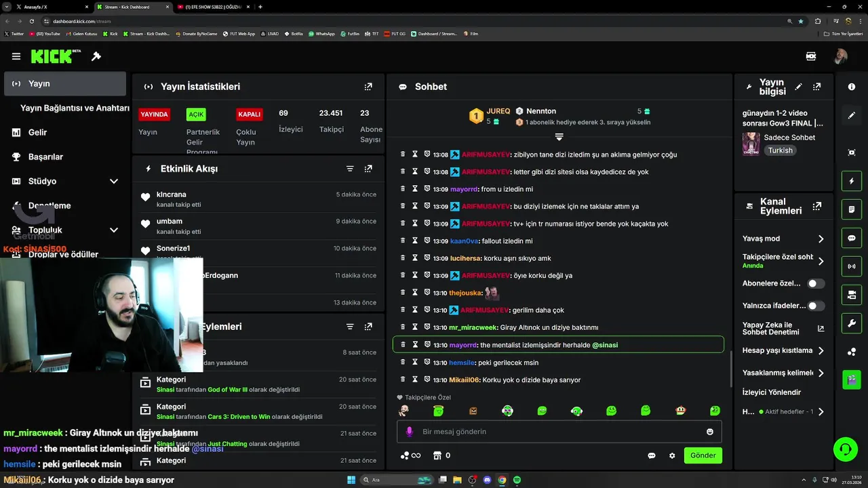Click the Gönder send button
Screen dimensions: 868x488
point(703,455)
